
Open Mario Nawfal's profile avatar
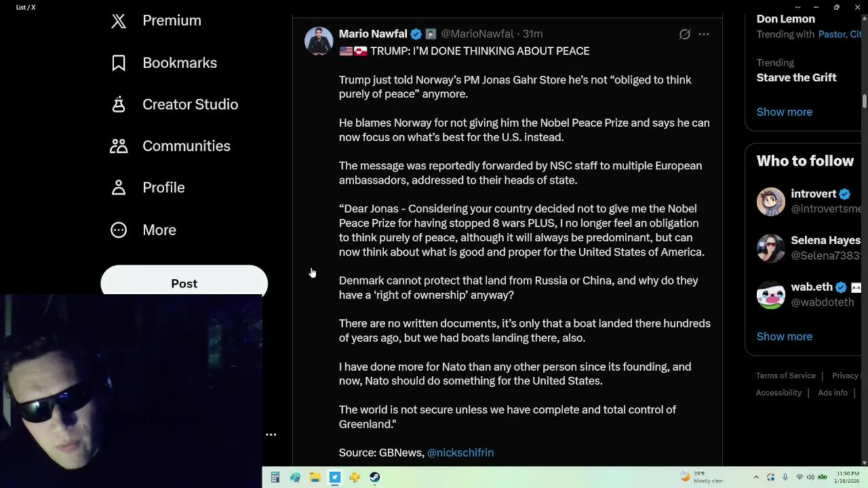[319, 41]
